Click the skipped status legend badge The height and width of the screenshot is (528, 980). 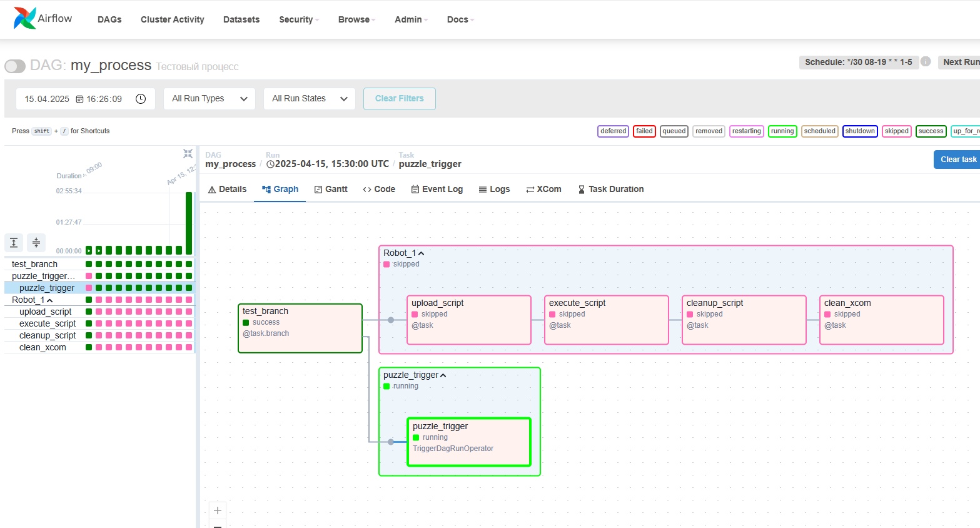pos(896,131)
